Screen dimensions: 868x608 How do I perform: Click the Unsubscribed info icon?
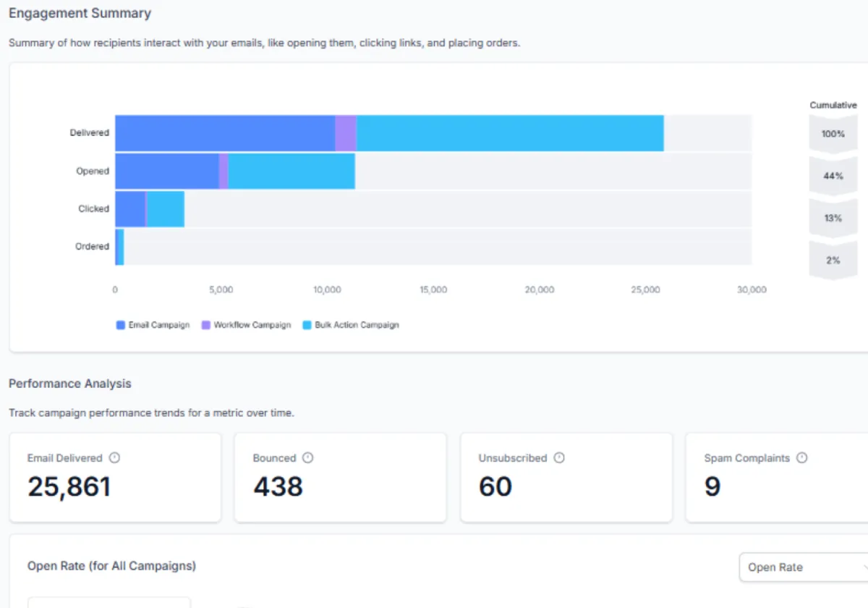pyautogui.click(x=559, y=458)
